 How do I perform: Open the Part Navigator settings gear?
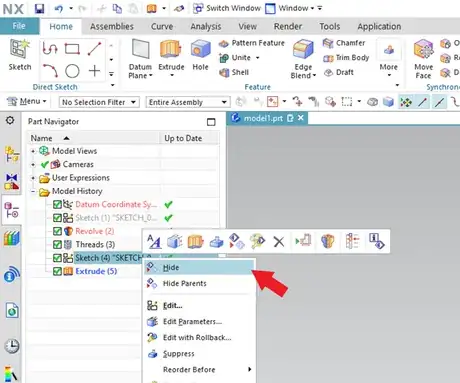10,120
